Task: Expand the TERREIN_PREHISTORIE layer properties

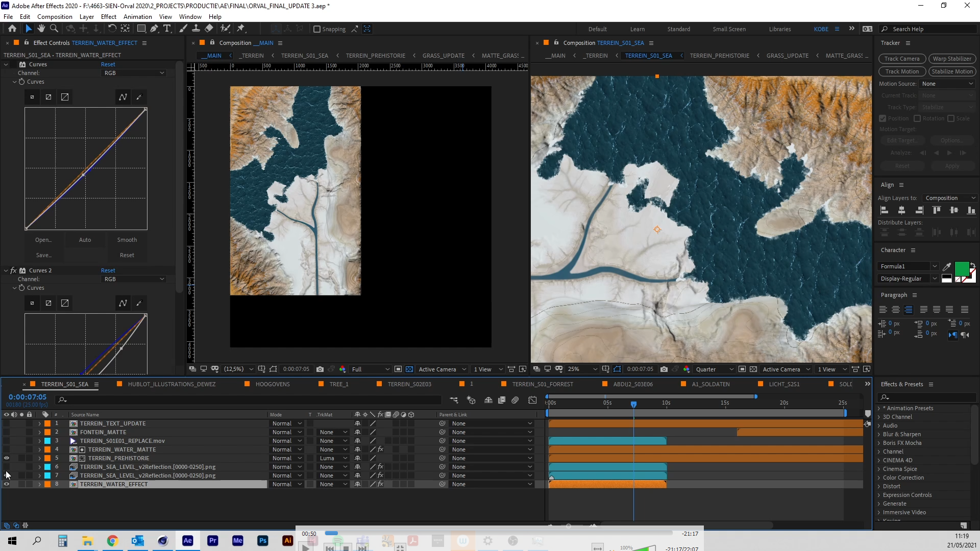Action: (39, 458)
